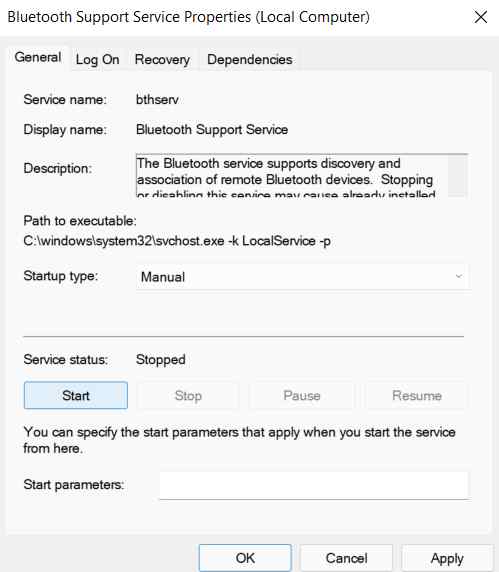The image size is (499, 572).
Task: Click the greyed-out Stop button
Action: [x=188, y=395]
